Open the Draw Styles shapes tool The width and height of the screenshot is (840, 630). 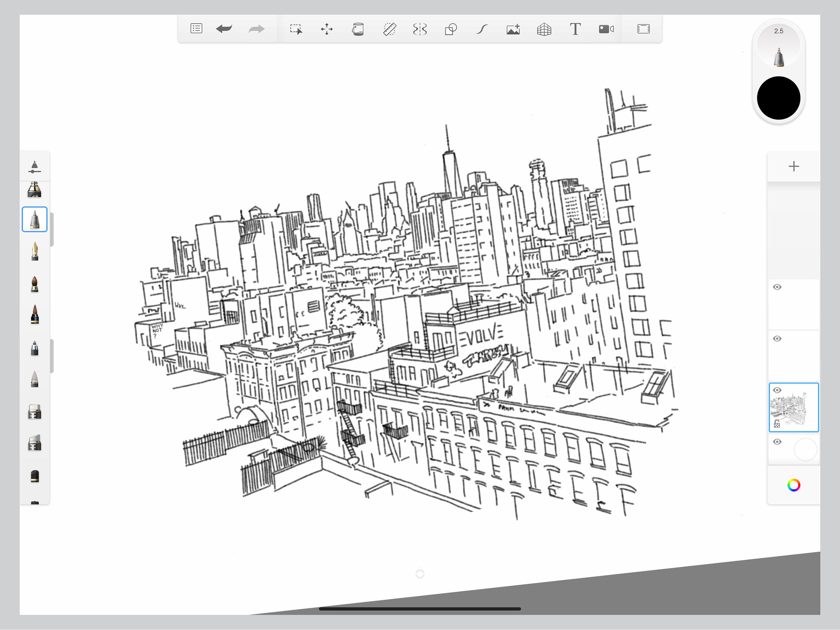pos(451,29)
